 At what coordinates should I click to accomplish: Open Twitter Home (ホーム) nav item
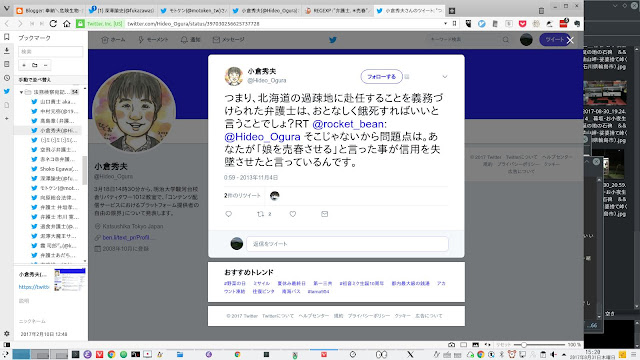click(x=113, y=40)
